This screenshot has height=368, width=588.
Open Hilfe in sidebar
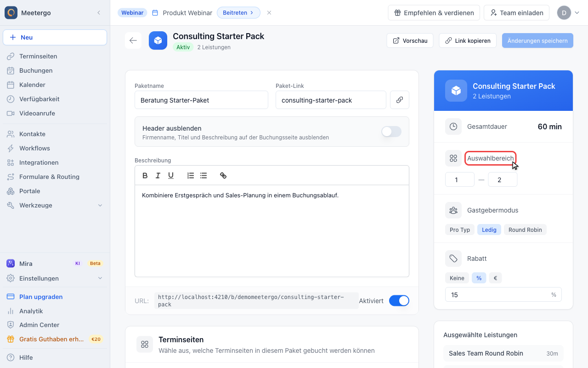click(x=55, y=357)
